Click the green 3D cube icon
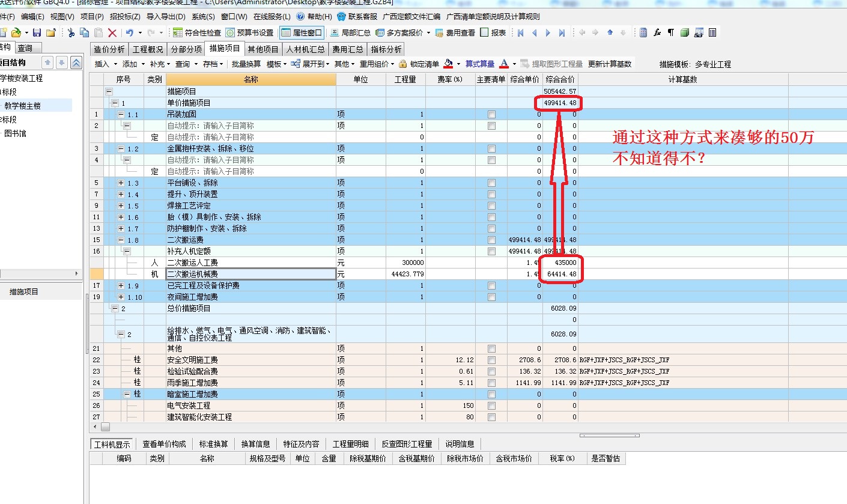Viewport: 847px width, 504px height. 685,32
